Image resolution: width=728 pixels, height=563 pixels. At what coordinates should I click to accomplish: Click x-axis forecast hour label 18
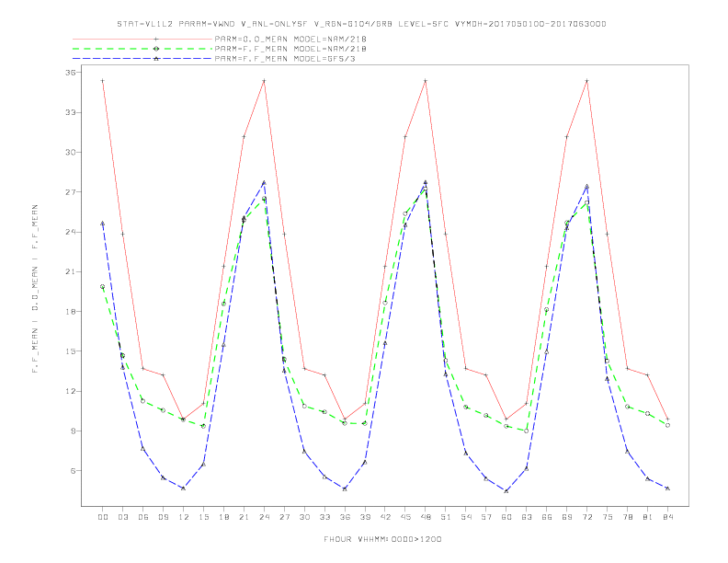coord(223,517)
